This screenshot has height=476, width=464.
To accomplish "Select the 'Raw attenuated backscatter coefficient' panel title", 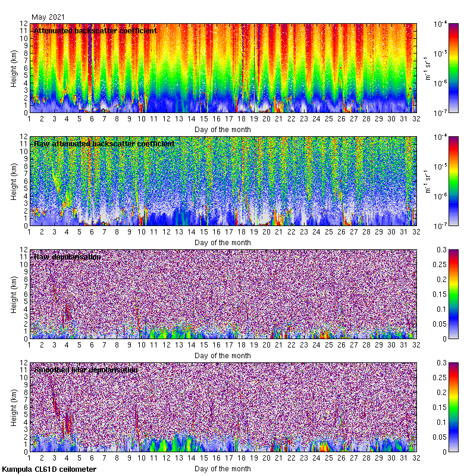I will click(104, 143).
